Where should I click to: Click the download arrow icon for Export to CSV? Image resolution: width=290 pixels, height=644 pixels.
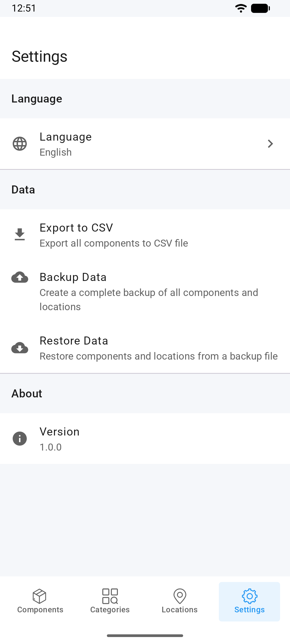pyautogui.click(x=20, y=235)
